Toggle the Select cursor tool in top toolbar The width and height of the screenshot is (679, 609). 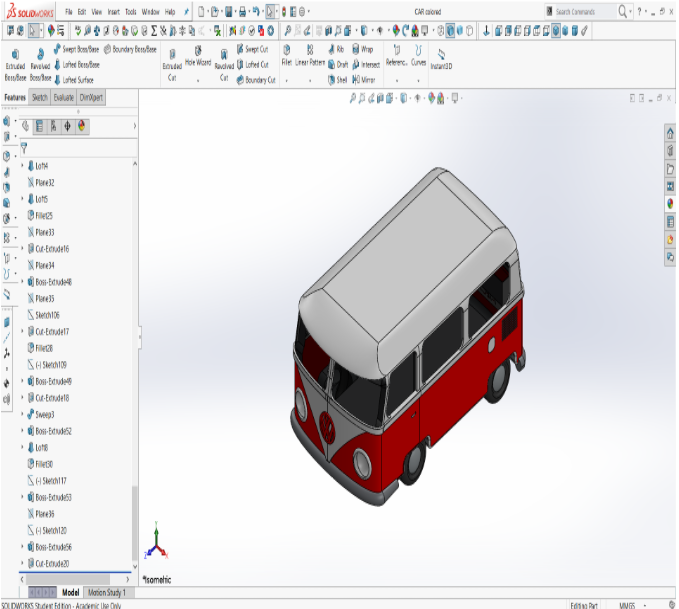(x=269, y=12)
